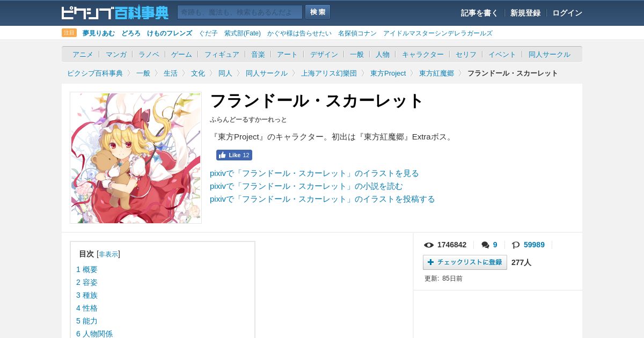
Task: Jump to section 2 容姿
Action: click(87, 282)
